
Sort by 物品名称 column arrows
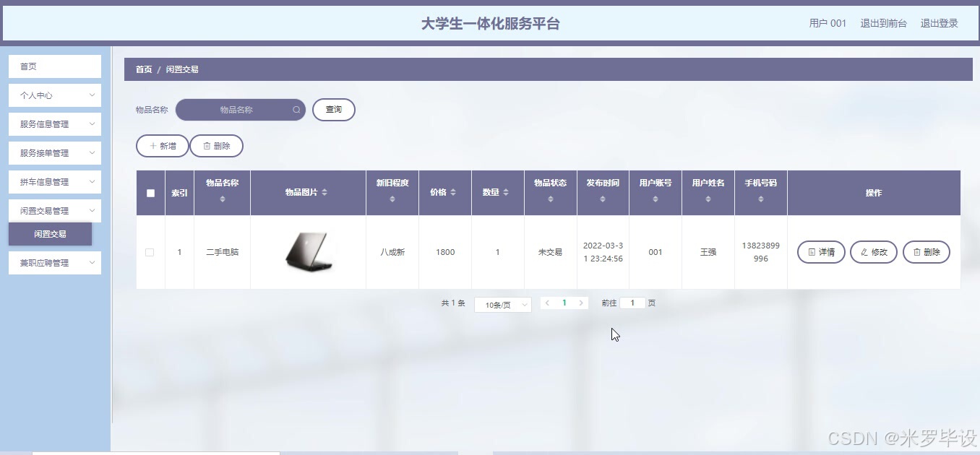223,199
